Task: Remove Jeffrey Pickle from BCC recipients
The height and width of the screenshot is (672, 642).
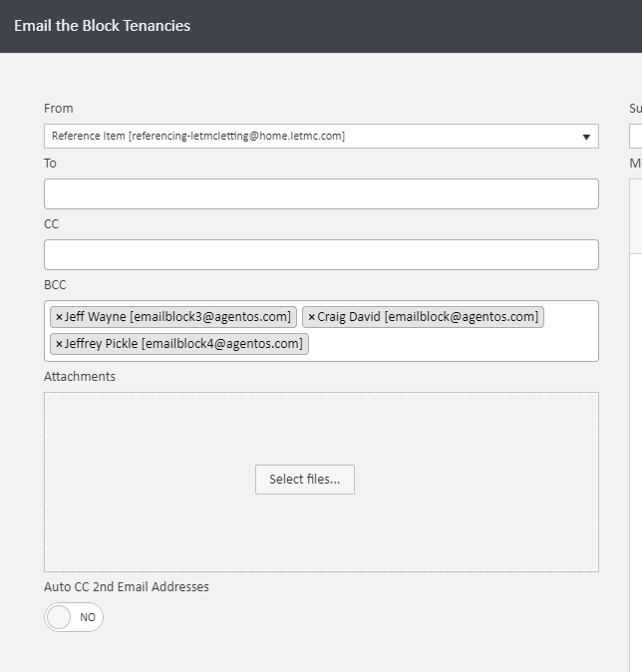Action: click(59, 344)
